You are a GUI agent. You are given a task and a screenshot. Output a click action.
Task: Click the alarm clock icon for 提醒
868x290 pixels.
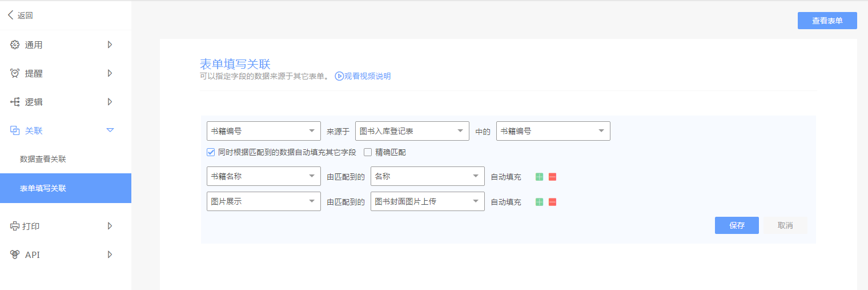pos(15,73)
